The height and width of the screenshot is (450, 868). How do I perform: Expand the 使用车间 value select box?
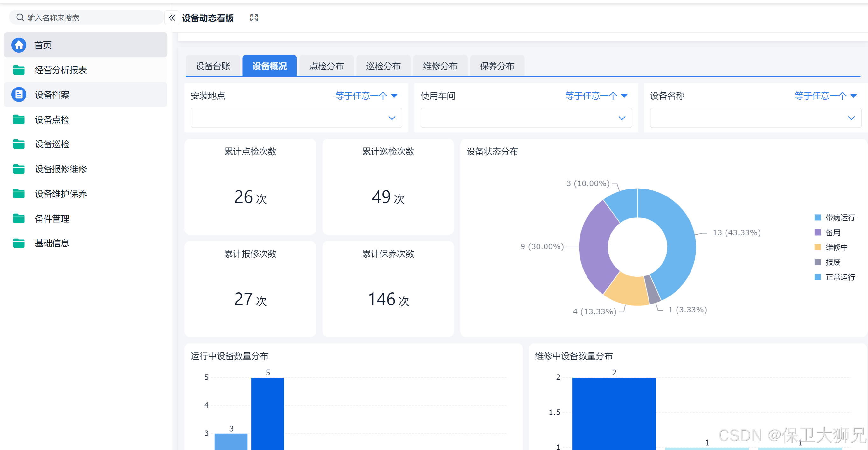click(x=526, y=118)
